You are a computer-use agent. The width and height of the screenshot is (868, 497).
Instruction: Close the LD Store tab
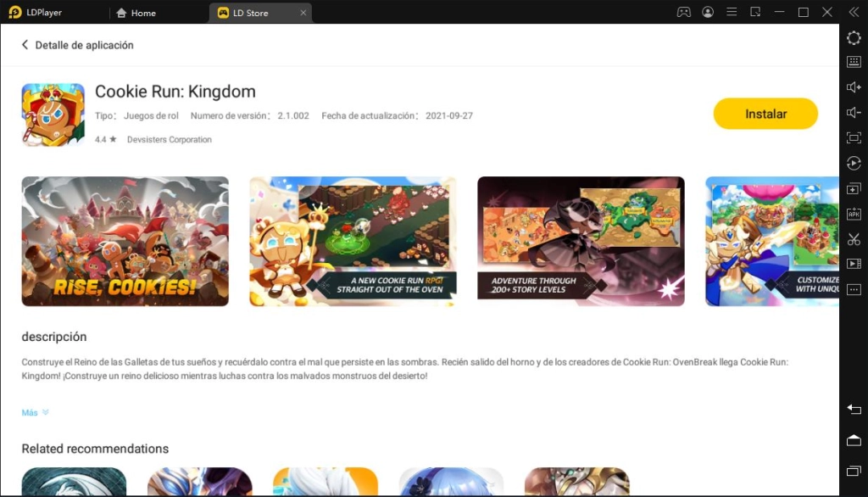pyautogui.click(x=303, y=13)
